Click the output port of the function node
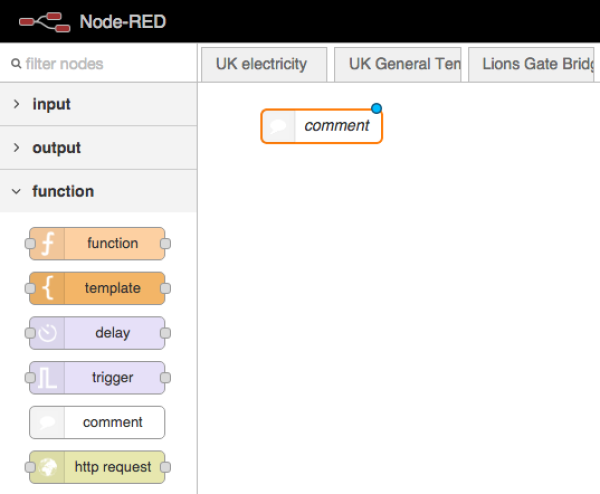600x494 pixels. click(166, 243)
